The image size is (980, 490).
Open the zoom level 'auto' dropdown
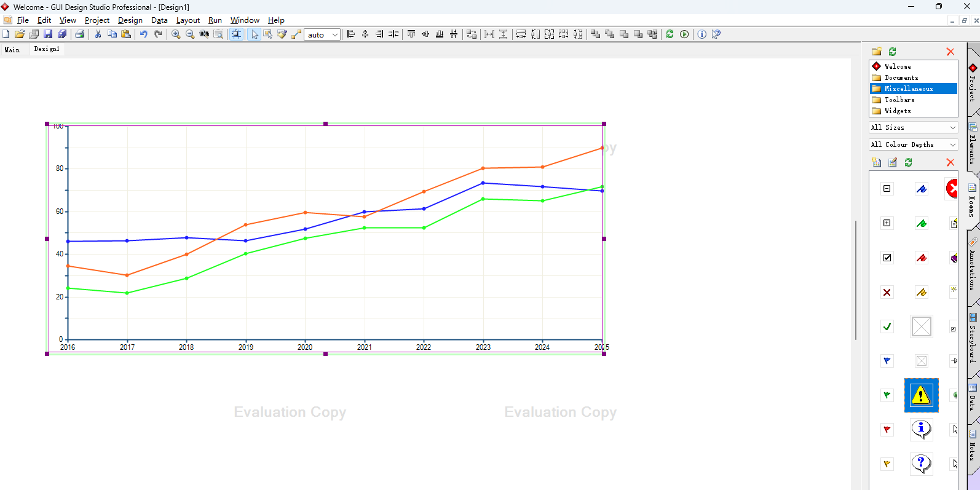322,35
